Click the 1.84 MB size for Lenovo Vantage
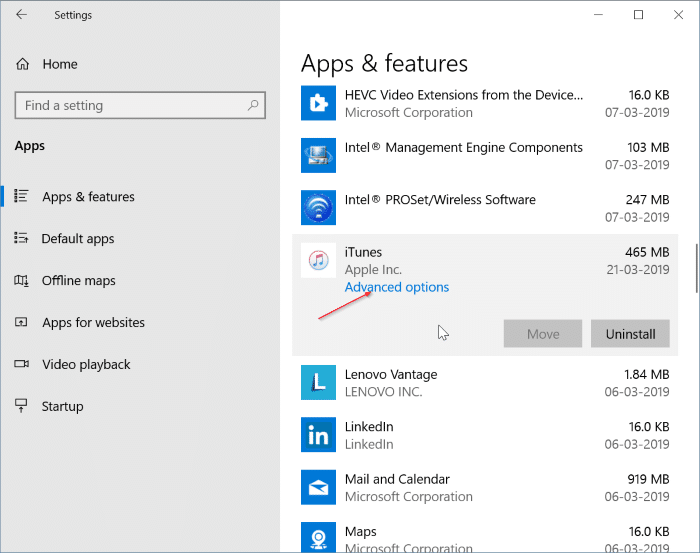This screenshot has height=553, width=700. click(x=646, y=374)
